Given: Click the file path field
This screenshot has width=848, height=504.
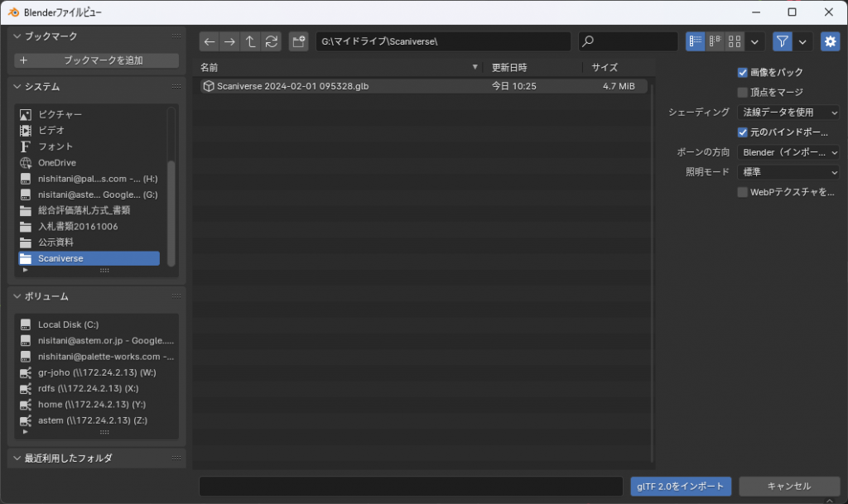Looking at the screenshot, I should (x=443, y=41).
